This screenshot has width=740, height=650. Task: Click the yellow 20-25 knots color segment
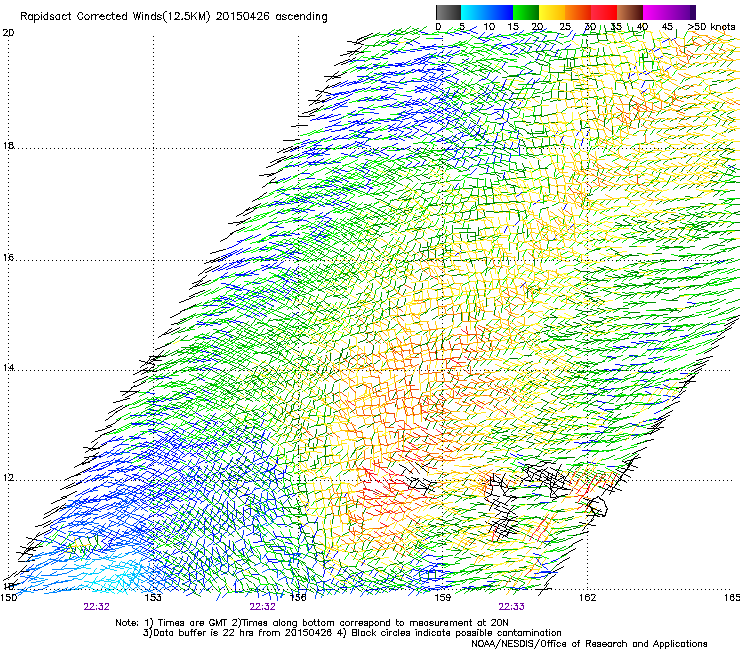point(552,12)
